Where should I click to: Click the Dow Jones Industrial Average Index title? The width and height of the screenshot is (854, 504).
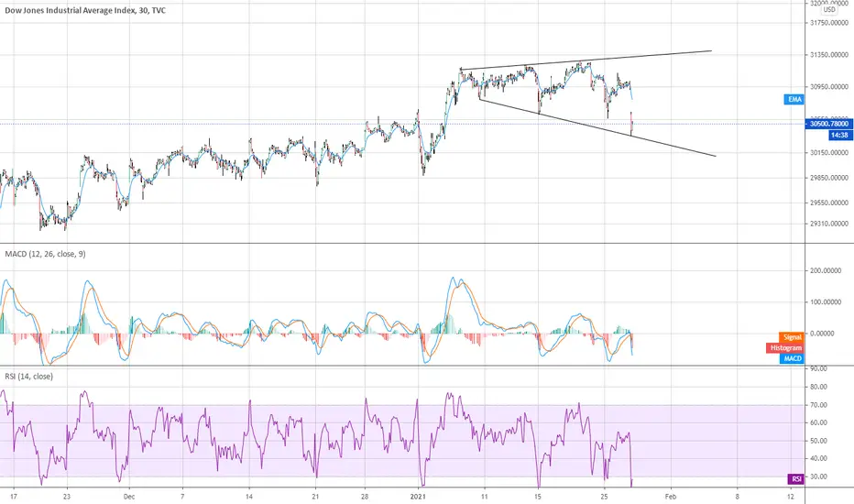coord(70,10)
